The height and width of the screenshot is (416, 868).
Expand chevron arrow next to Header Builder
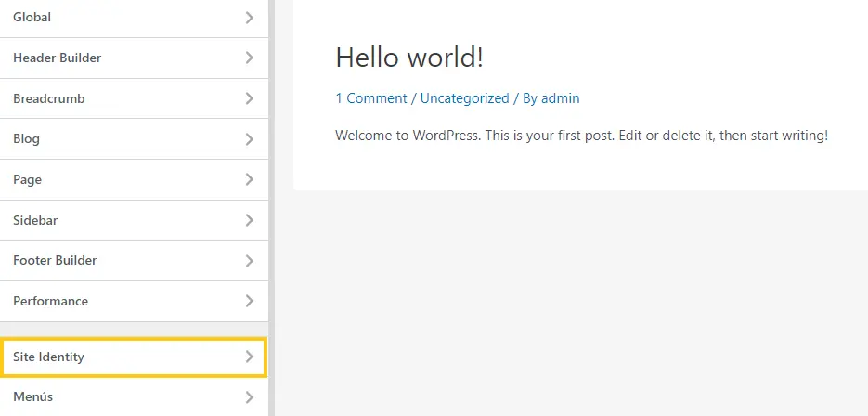[250, 58]
